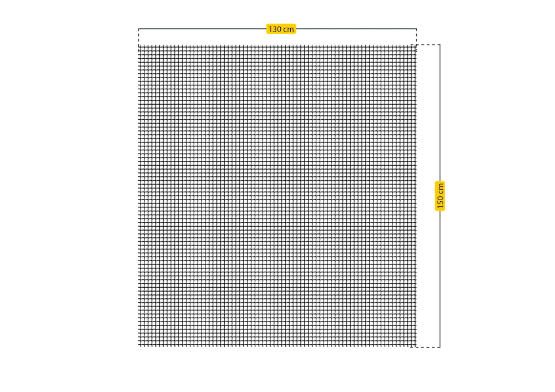
Task: Click midpoint of the mesh's left edge
Action: (x=139, y=194)
